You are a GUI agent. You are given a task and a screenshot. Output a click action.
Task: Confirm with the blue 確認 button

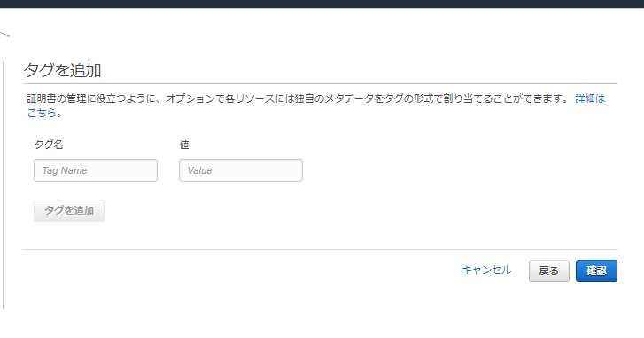(596, 271)
